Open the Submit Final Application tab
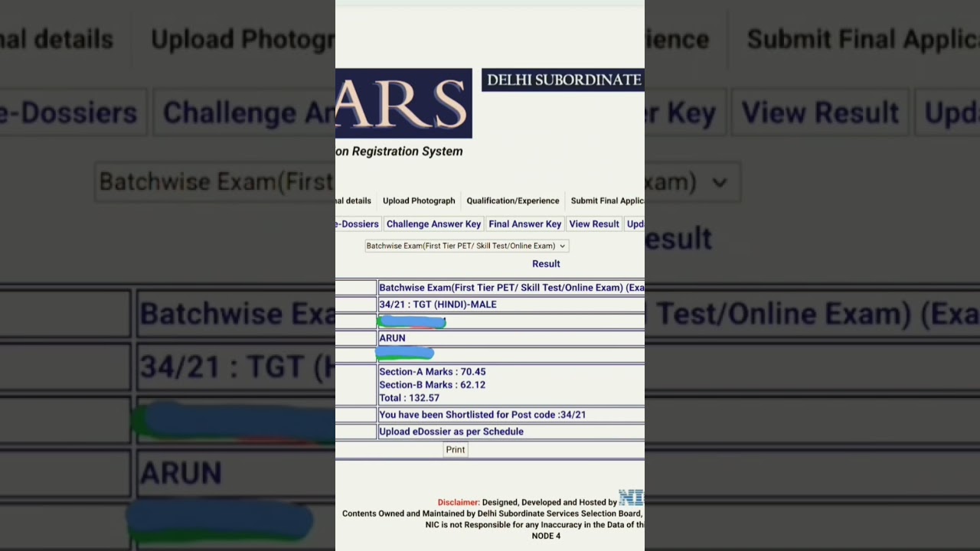980x551 pixels. click(x=607, y=201)
